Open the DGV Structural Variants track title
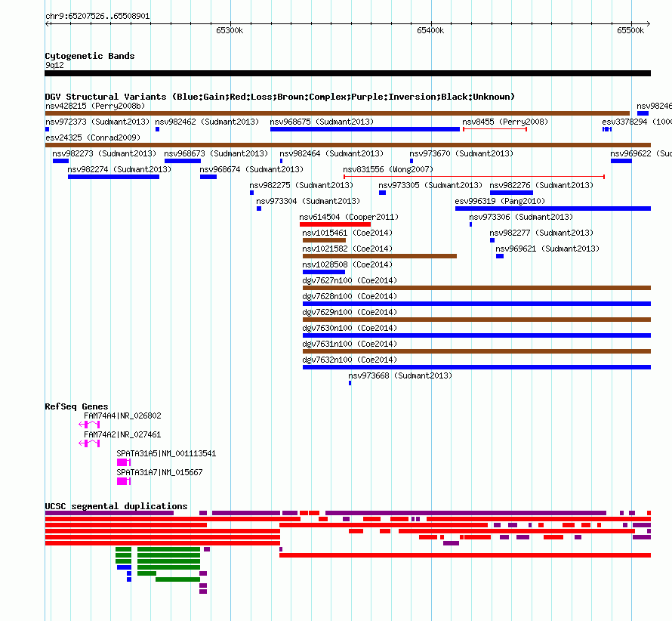The height and width of the screenshot is (621, 672). (x=280, y=97)
